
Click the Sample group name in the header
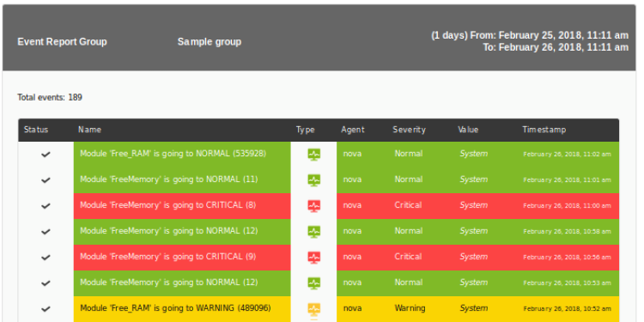210,42
